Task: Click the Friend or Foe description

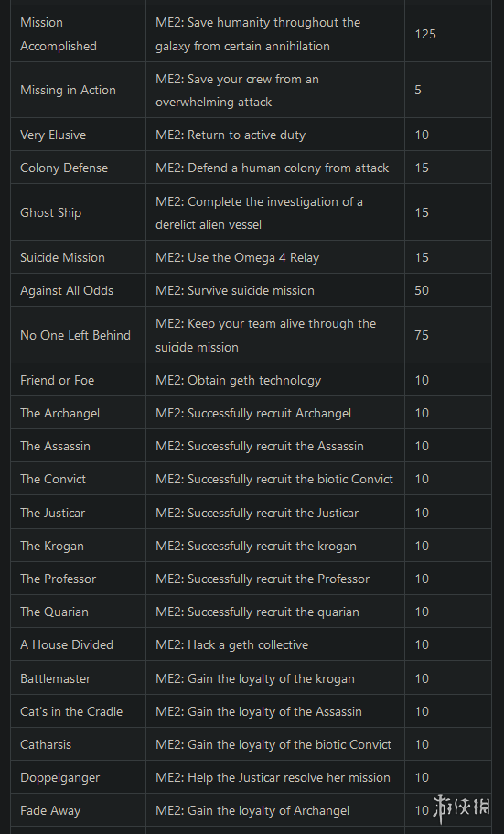Action: point(238,380)
